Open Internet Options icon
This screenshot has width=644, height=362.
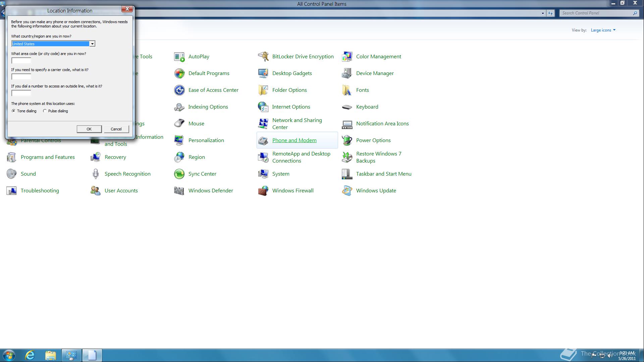point(263,107)
